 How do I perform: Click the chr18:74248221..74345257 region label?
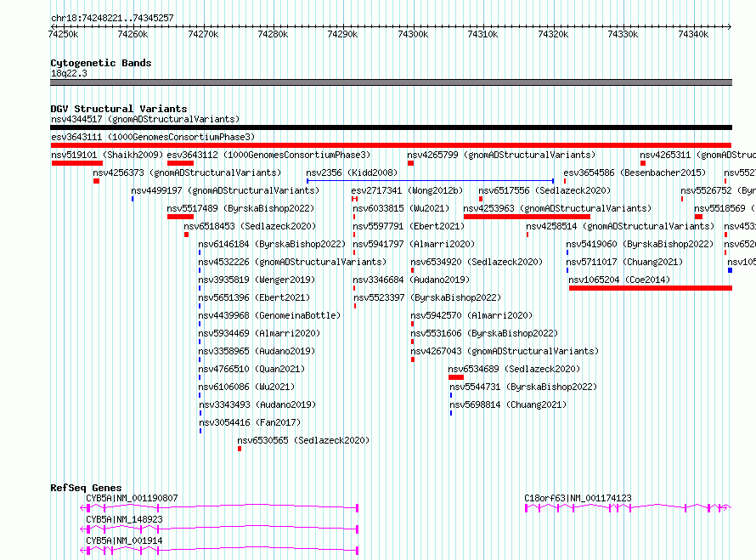click(x=112, y=18)
